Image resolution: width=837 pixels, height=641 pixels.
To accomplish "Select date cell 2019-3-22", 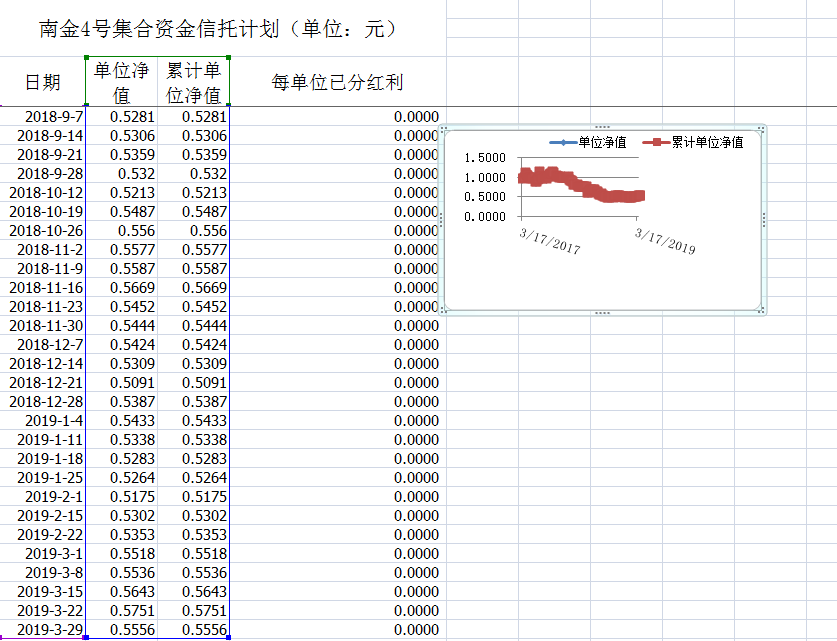I will point(43,611).
